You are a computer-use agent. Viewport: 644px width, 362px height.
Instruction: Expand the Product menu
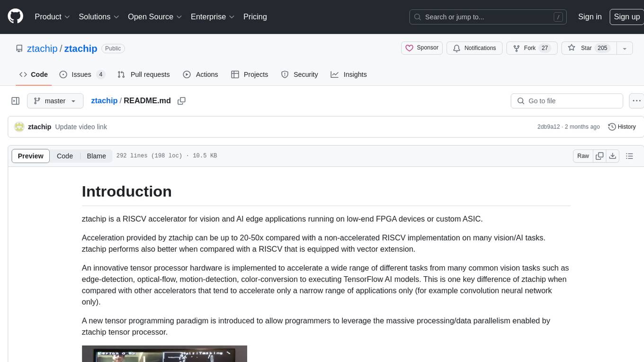pyautogui.click(x=53, y=17)
